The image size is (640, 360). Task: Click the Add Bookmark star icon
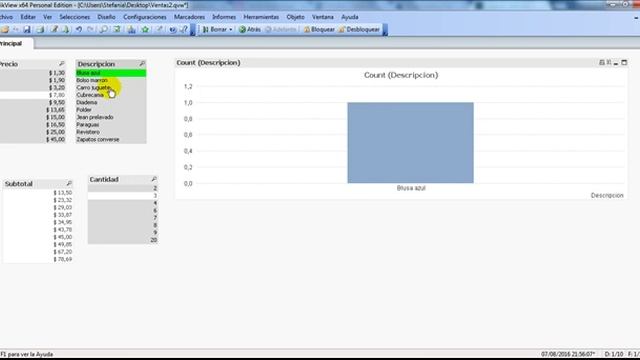145,29
